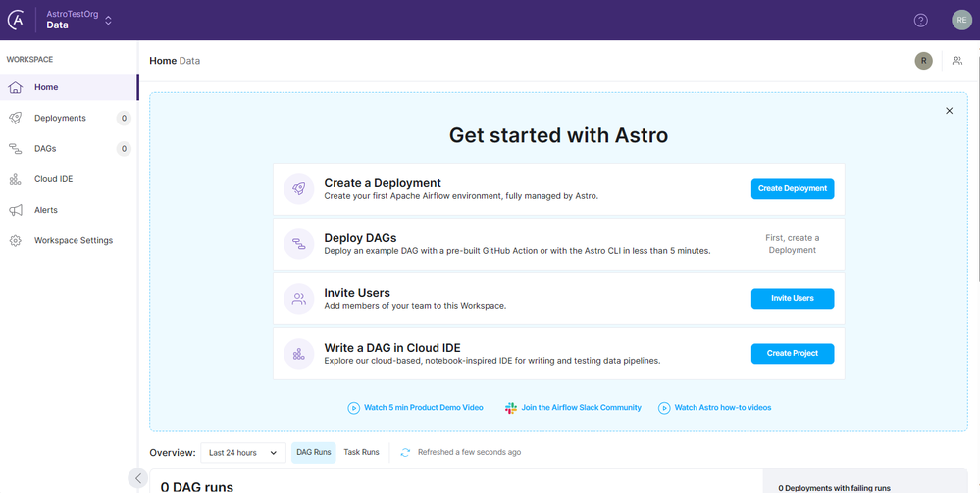Image resolution: width=980 pixels, height=493 pixels.
Task: Click the Deploy DAGs heading
Action: pyautogui.click(x=360, y=238)
